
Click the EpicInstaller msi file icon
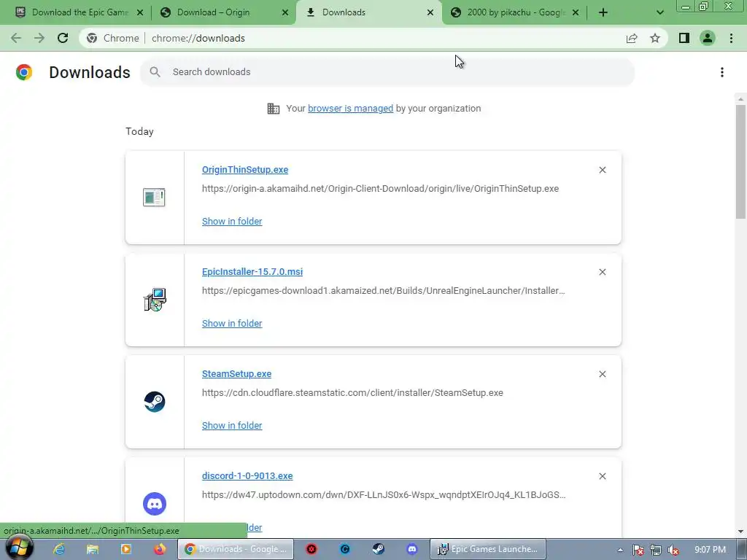155,300
